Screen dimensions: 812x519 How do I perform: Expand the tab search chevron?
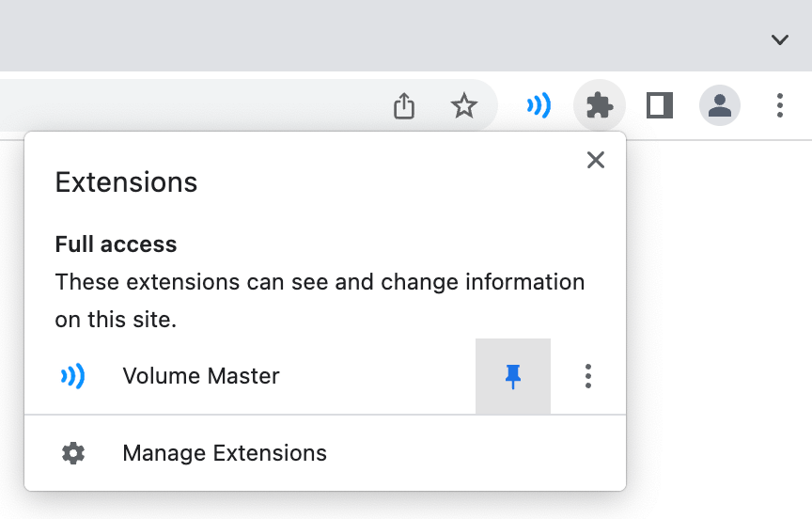(780, 39)
